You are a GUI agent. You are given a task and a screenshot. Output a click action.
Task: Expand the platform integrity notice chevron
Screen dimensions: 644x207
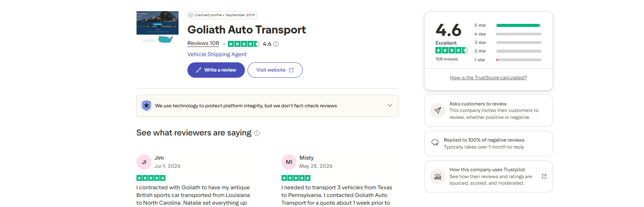click(390, 105)
